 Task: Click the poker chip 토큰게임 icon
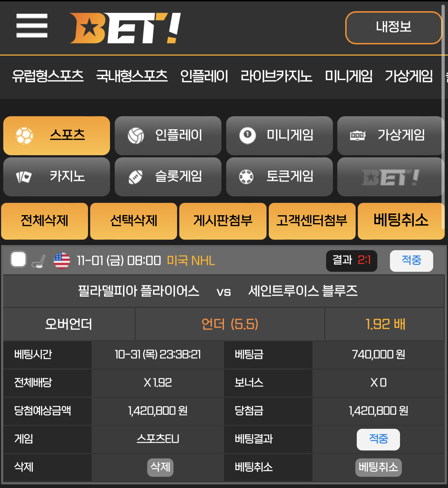(246, 177)
